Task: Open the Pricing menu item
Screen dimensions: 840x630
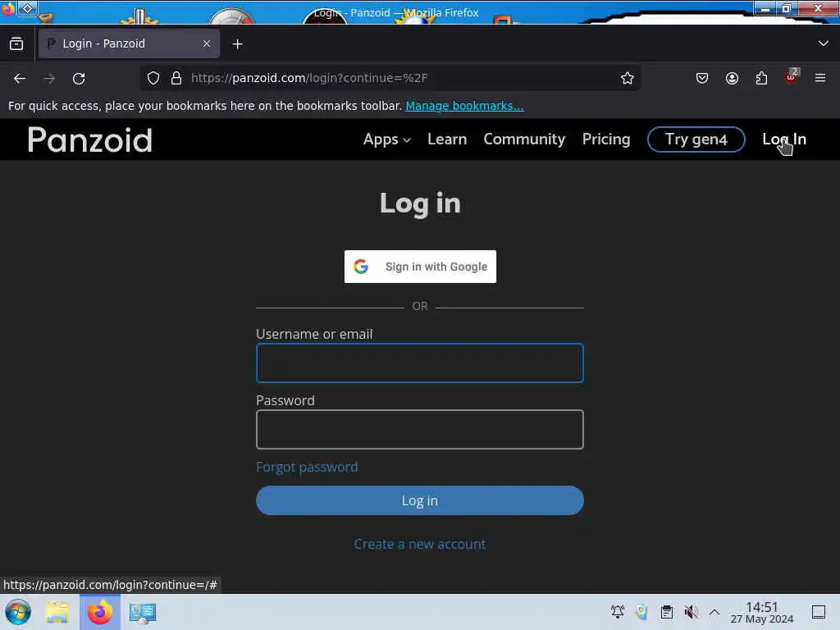Action: pos(606,139)
